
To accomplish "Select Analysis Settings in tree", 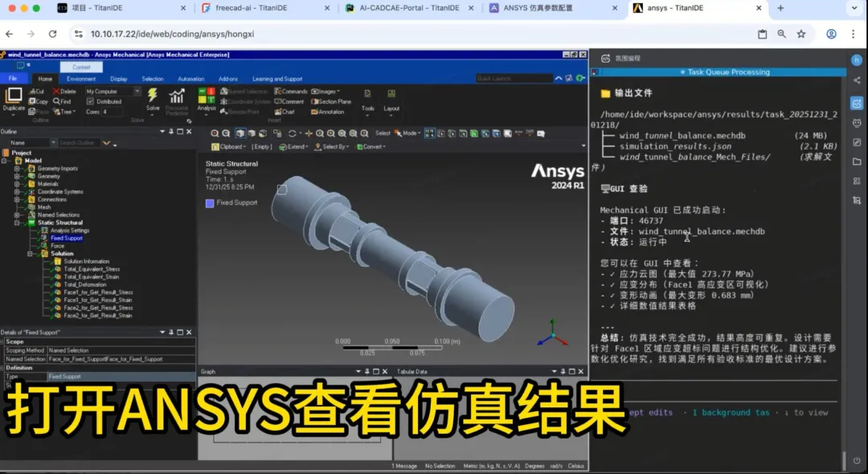I will point(69,230).
